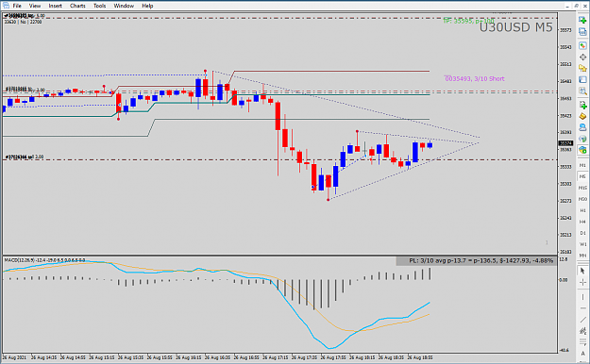
Task: Minimize the chart window
Action: click(x=567, y=6)
